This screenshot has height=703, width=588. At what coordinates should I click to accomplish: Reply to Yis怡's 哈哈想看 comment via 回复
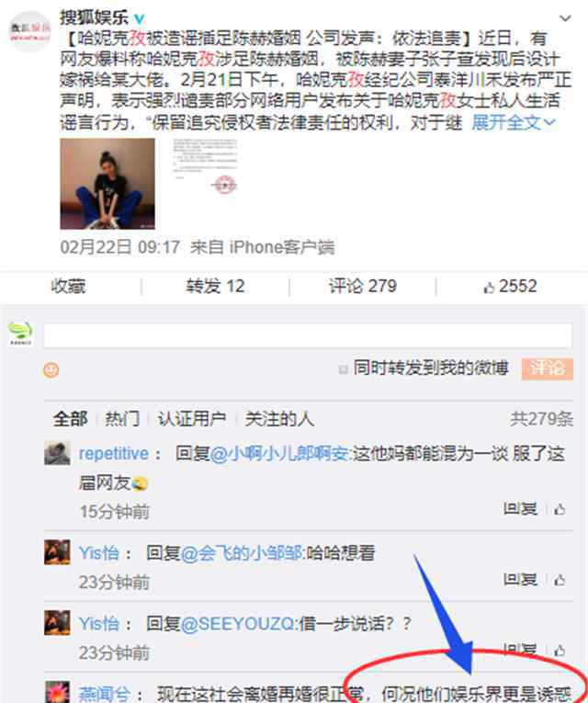[x=519, y=580]
